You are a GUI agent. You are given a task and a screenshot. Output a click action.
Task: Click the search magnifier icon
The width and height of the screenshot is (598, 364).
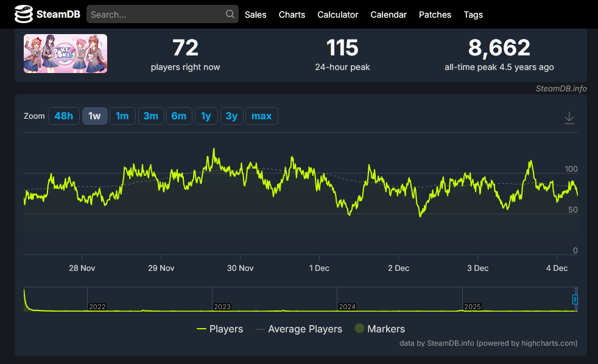(230, 14)
